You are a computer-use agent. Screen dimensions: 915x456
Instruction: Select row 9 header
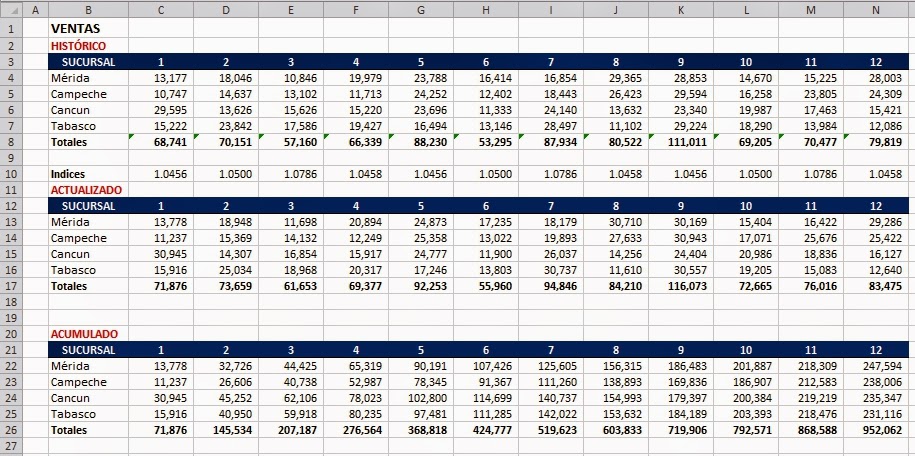pyautogui.click(x=11, y=158)
